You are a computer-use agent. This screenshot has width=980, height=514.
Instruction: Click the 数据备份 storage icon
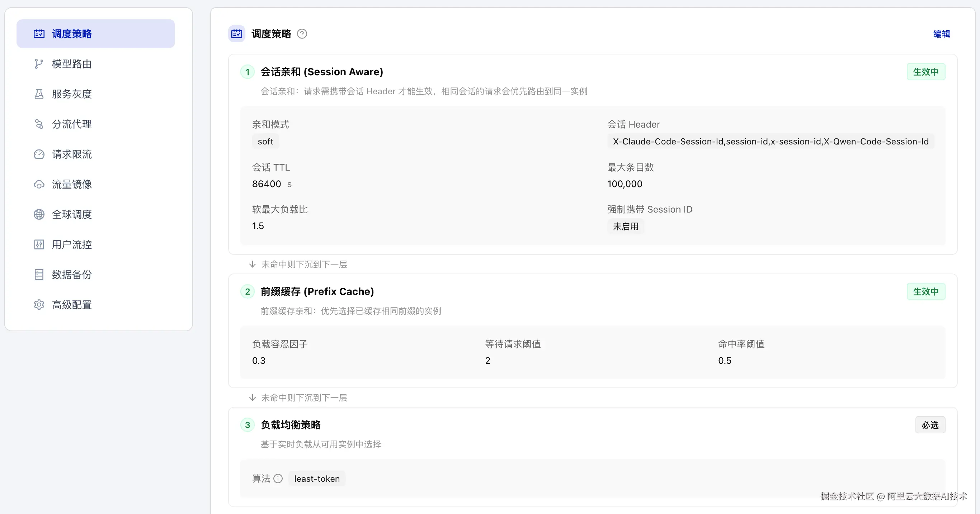(39, 275)
